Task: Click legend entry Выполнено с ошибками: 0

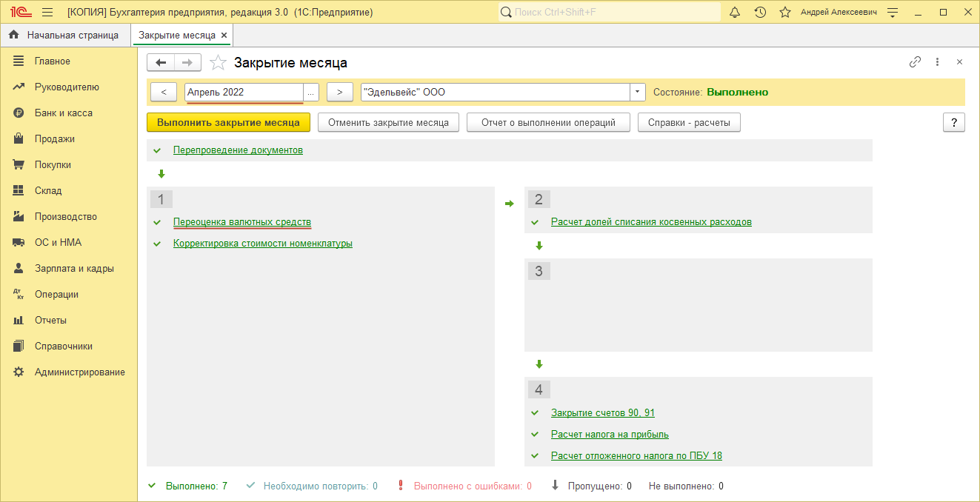Action: coord(473,486)
